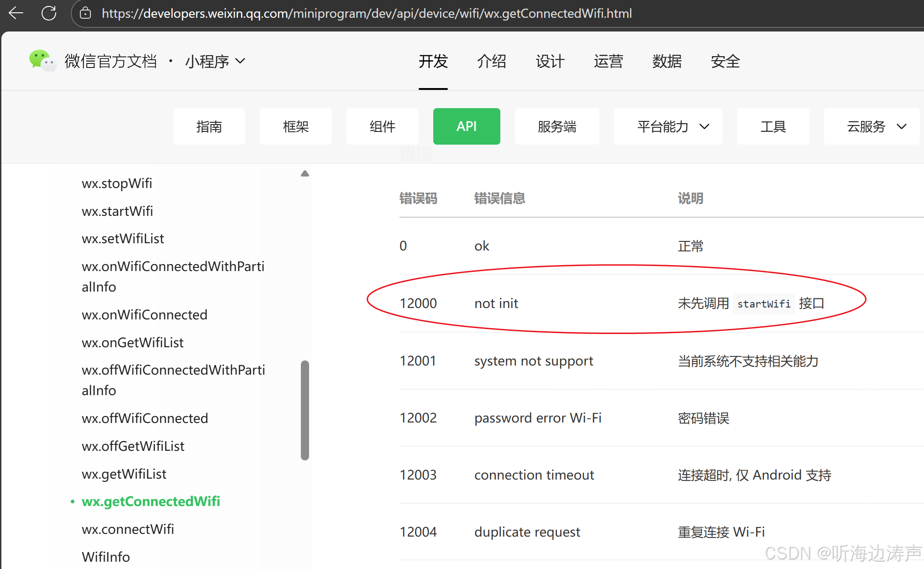The image size is (924, 569).
Task: Click error code 12001 cell
Action: [418, 361]
